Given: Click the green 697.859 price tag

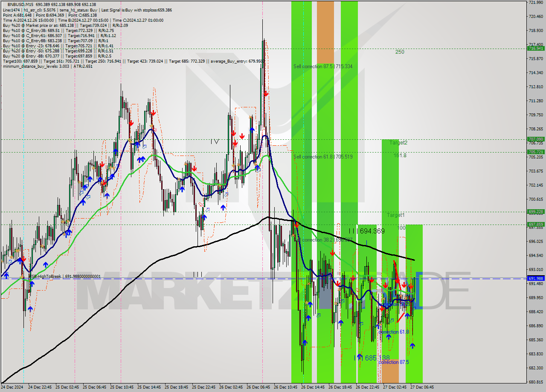Looking at the screenshot, I should click(x=536, y=225).
